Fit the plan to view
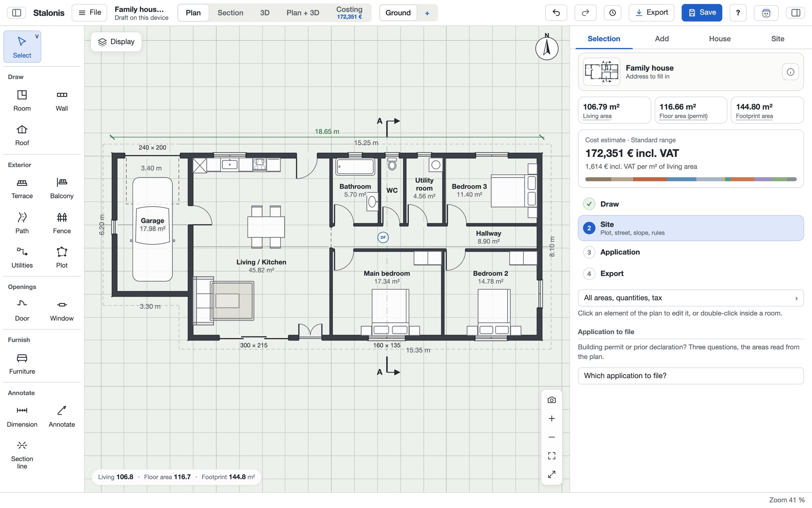The height and width of the screenshot is (508, 812). pyautogui.click(x=551, y=456)
